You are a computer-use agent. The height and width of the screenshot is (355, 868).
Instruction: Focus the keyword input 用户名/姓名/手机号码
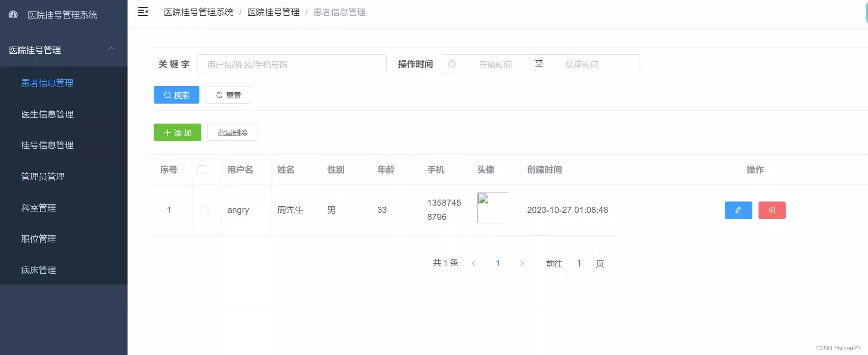(x=292, y=64)
